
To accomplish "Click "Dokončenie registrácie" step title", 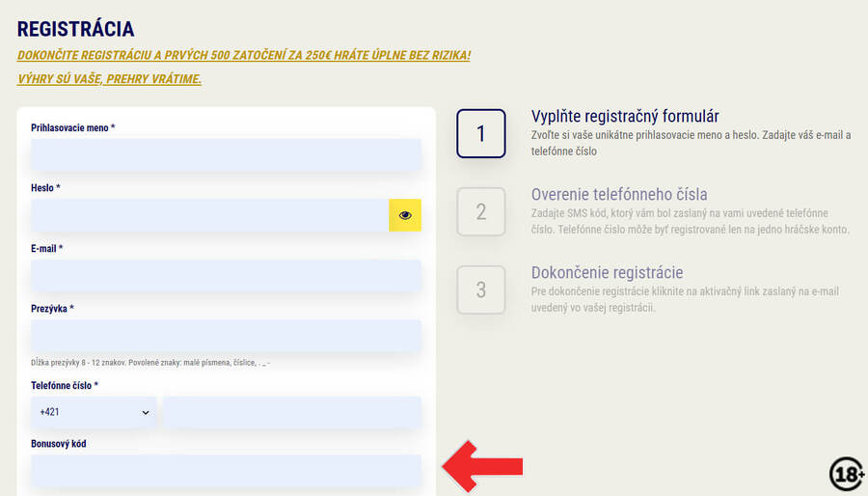I will (x=607, y=272).
